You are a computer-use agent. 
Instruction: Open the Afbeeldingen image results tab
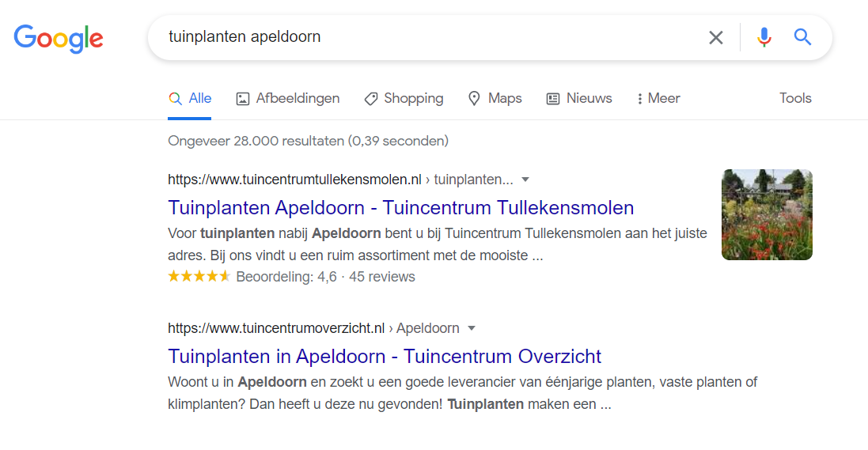pos(288,98)
